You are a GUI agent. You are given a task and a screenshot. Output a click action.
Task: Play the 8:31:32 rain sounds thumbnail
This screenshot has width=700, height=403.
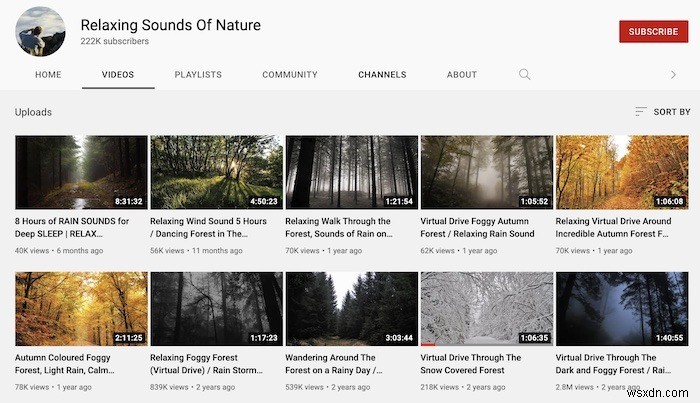pyautogui.click(x=81, y=172)
